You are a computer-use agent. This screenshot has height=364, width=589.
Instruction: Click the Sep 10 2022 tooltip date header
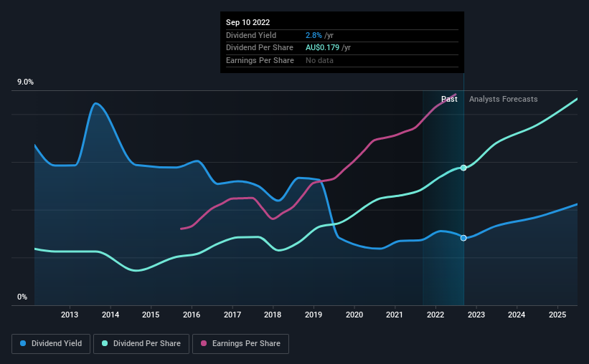click(x=248, y=22)
